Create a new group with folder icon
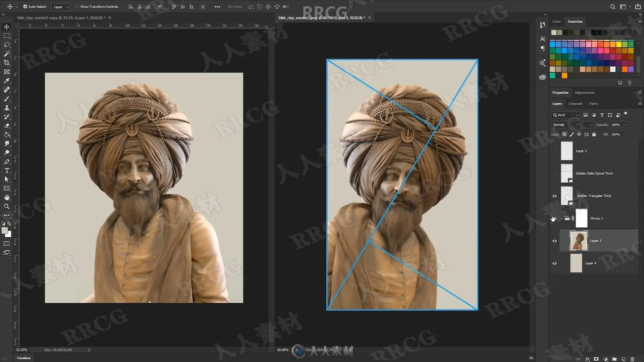644x362 pixels. pyautogui.click(x=614, y=359)
